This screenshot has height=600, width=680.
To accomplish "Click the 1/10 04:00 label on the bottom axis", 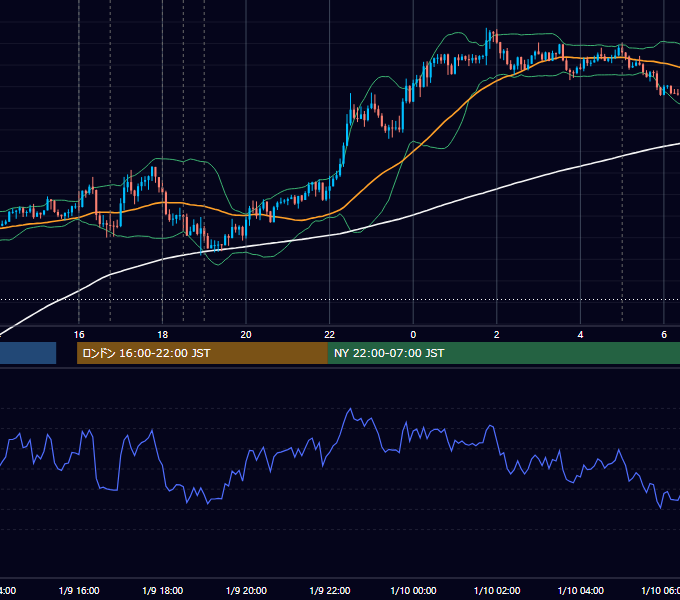I will pos(581,590).
